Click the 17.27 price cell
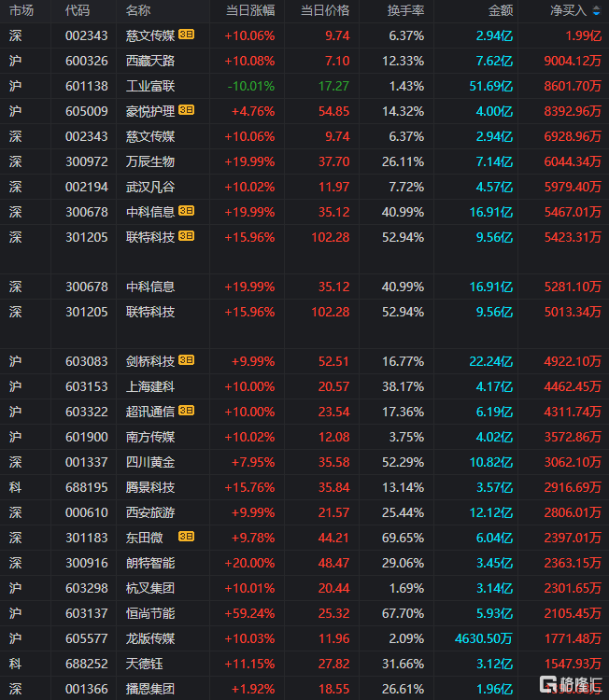This screenshot has width=609, height=700. pyautogui.click(x=333, y=86)
